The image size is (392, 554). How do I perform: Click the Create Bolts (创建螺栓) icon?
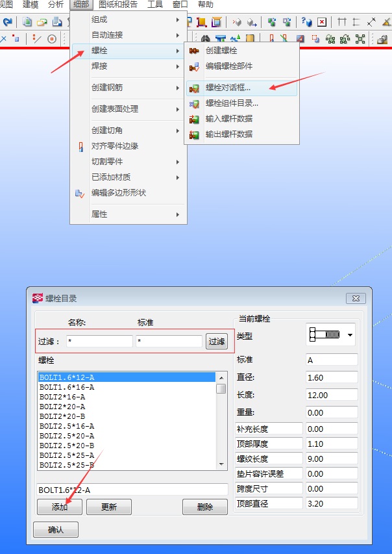point(194,51)
